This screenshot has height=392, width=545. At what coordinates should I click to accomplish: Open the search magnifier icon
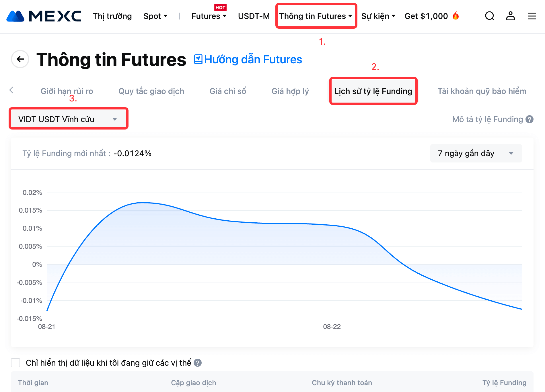(490, 16)
